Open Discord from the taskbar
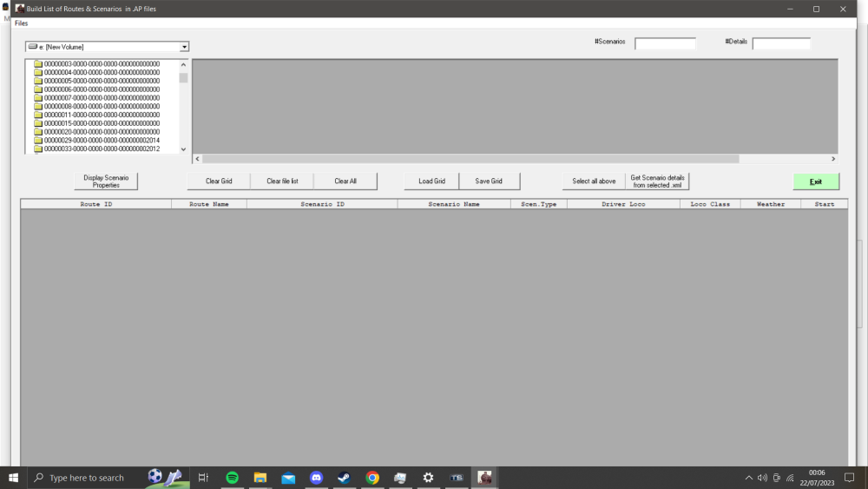The width and height of the screenshot is (868, 489). 316,478
